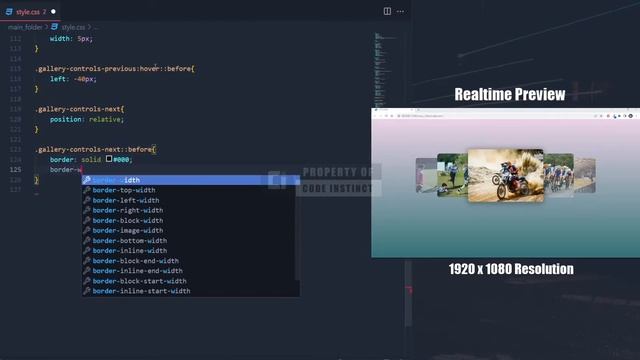Image resolution: width=640 pixels, height=360 pixels.
Task: Click the wrench icon beside border-left-width
Action: click(x=87, y=200)
